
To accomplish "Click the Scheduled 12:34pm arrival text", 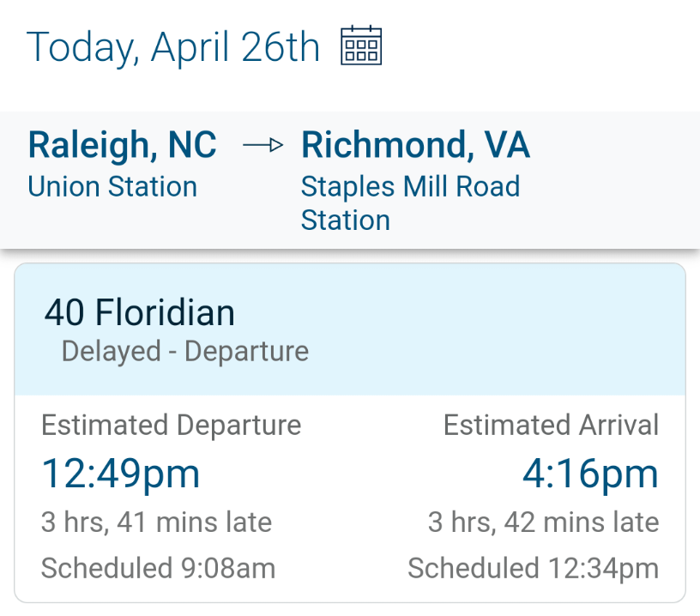I will tap(534, 568).
